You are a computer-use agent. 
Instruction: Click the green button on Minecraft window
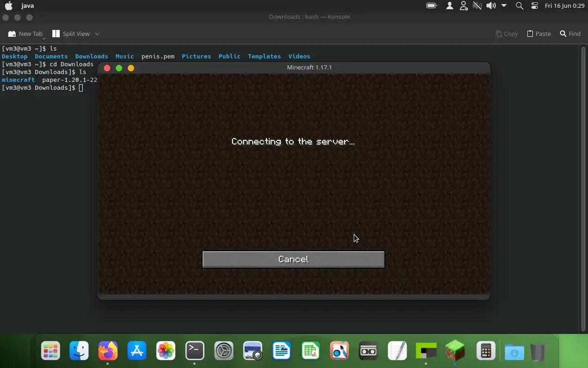(x=119, y=68)
